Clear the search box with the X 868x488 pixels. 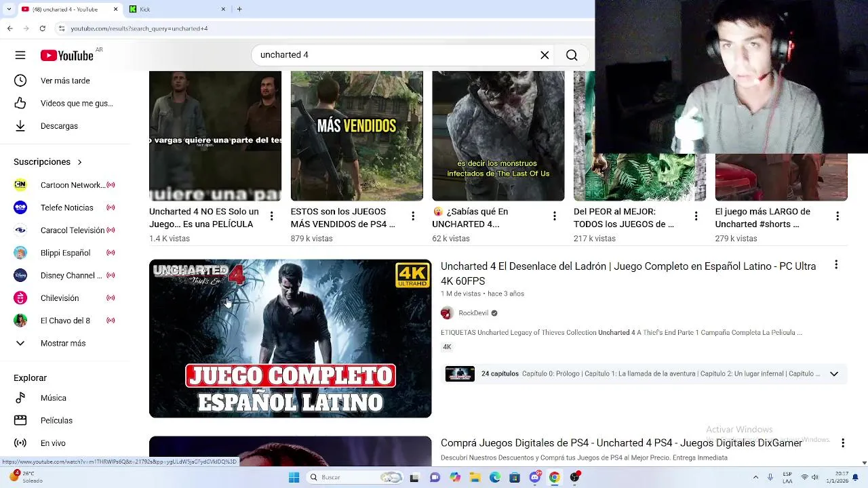click(545, 55)
